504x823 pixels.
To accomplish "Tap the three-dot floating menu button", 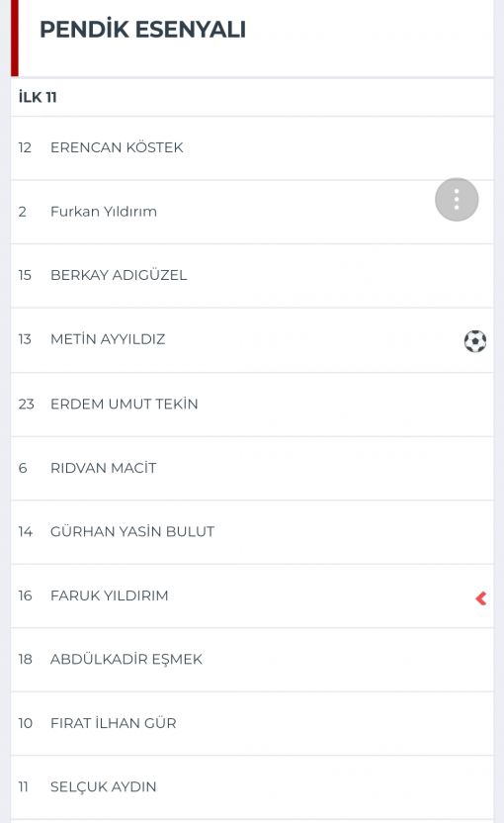I will coord(457,200).
